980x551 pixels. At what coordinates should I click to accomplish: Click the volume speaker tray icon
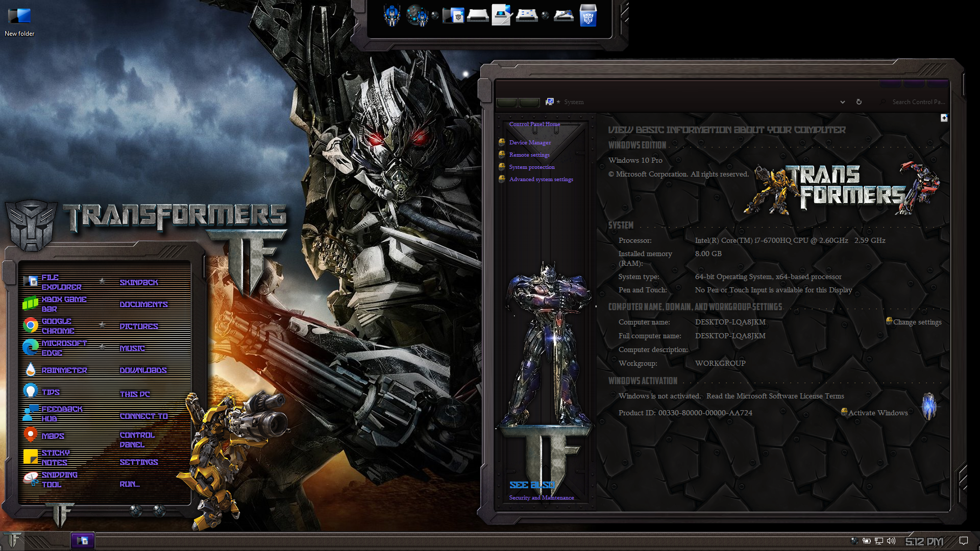point(891,541)
